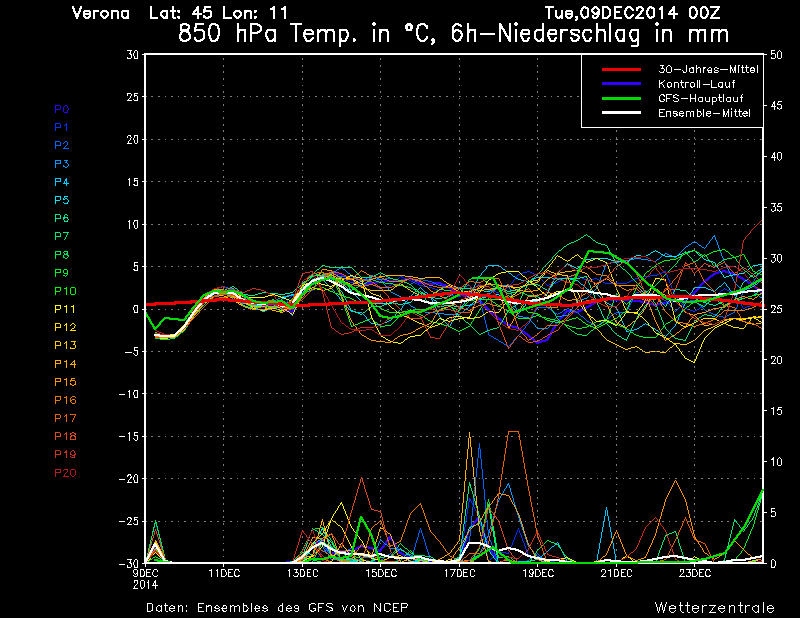This screenshot has height=618, width=800.
Task: Click the P13 ensemble member label
Action: pyautogui.click(x=65, y=345)
